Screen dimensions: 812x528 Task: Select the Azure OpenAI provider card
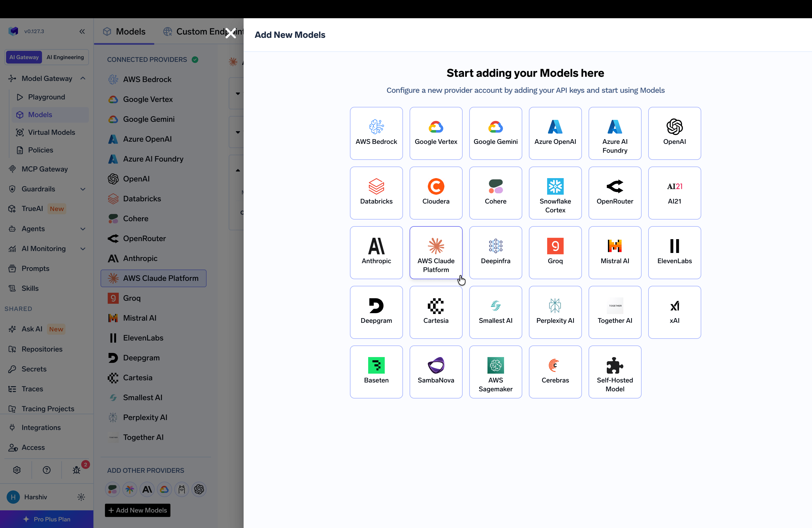tap(555, 133)
